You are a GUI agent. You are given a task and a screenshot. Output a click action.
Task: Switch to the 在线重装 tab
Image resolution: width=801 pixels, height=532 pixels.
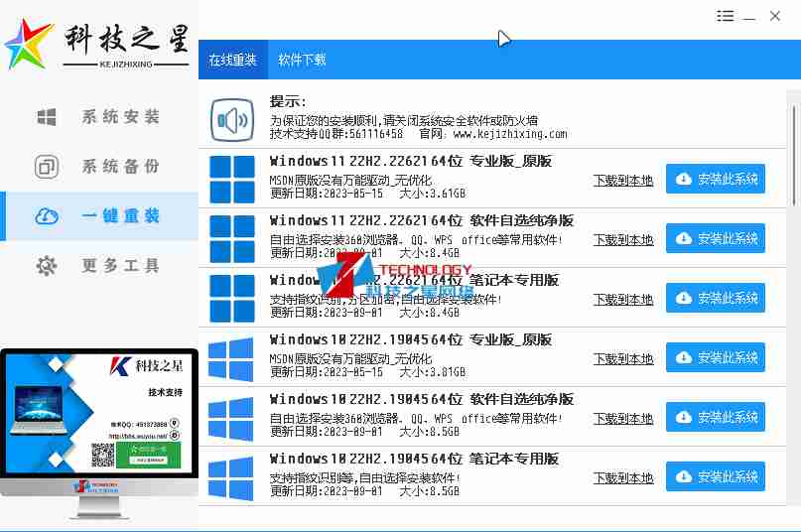click(x=232, y=60)
